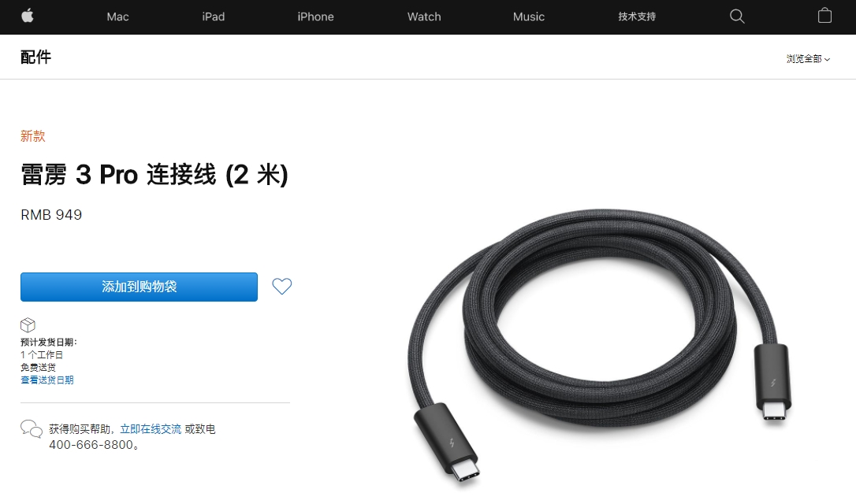Open the search magnifier icon
Image resolution: width=856 pixels, height=504 pixels.
[x=737, y=17]
